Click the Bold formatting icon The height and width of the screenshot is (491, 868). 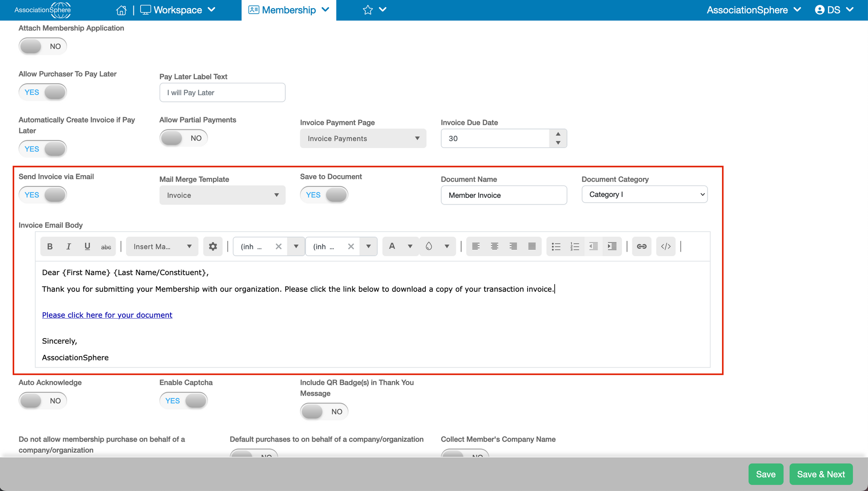pos(50,247)
